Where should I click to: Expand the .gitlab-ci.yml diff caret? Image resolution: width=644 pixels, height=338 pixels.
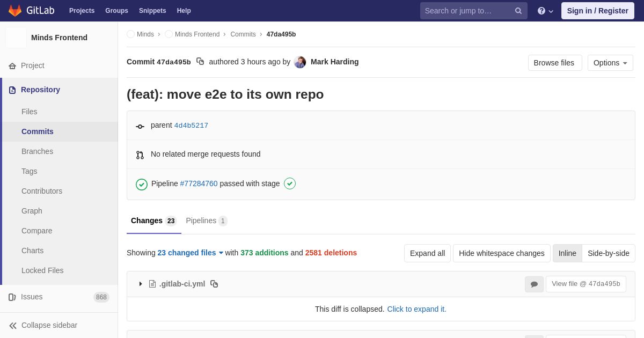(x=141, y=284)
